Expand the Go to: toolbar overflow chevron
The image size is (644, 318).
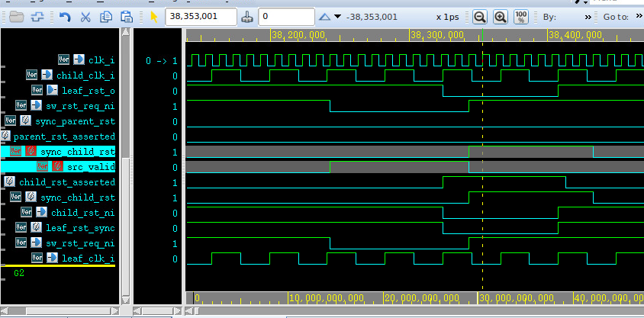coord(639,18)
